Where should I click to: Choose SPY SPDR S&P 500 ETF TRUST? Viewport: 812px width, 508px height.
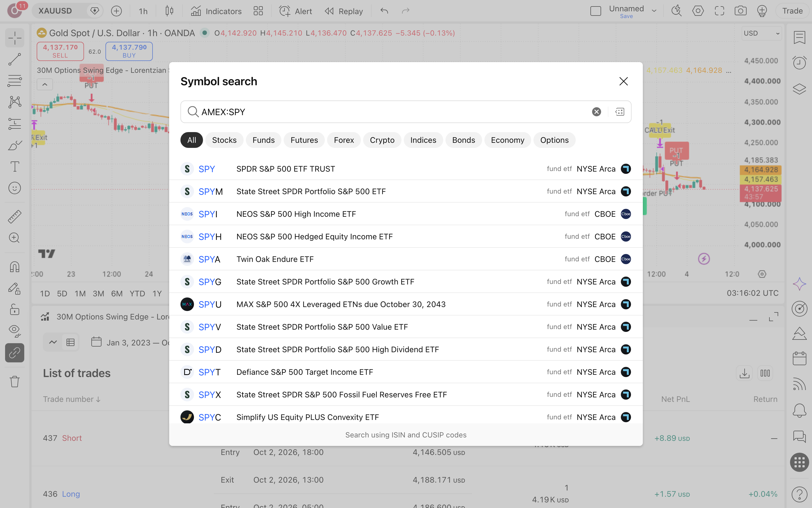pyautogui.click(x=406, y=169)
